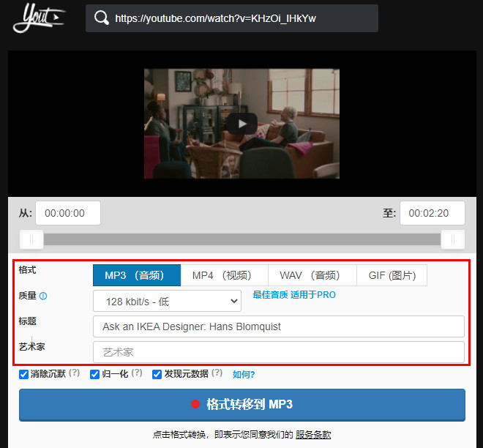The height and width of the screenshot is (448, 483).
Task: Click the 艺术家 input field
Action: pyautogui.click(x=279, y=352)
